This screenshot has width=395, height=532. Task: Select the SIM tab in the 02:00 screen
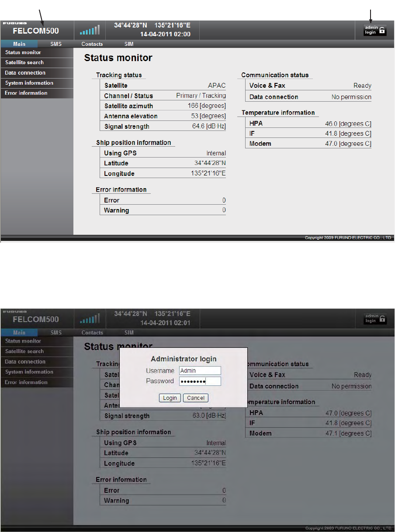(x=129, y=44)
